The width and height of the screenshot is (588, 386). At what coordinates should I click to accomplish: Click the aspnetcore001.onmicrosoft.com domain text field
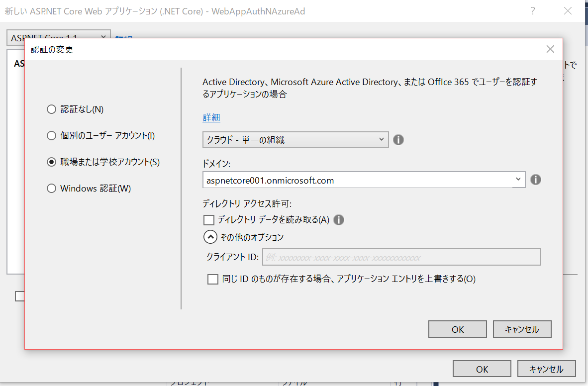pyautogui.click(x=348, y=180)
